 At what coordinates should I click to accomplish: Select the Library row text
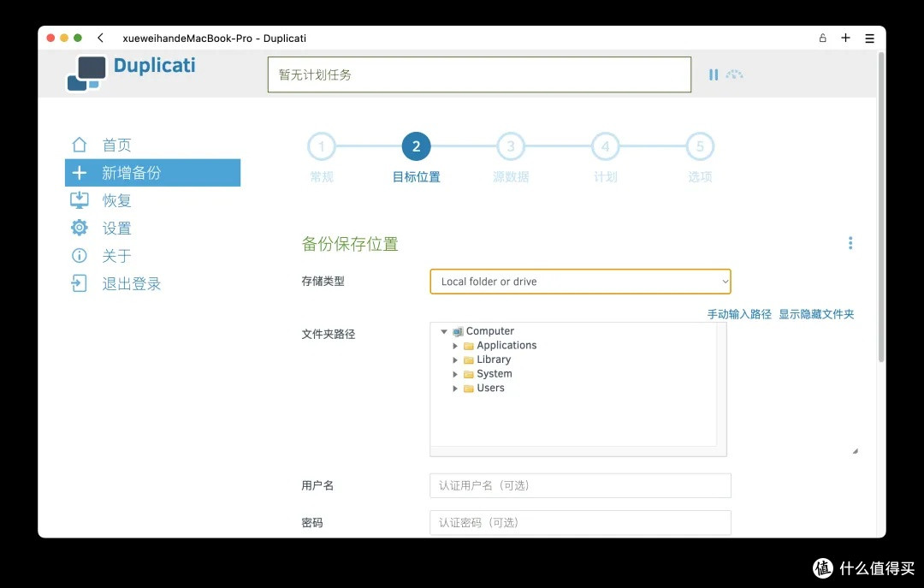(494, 359)
